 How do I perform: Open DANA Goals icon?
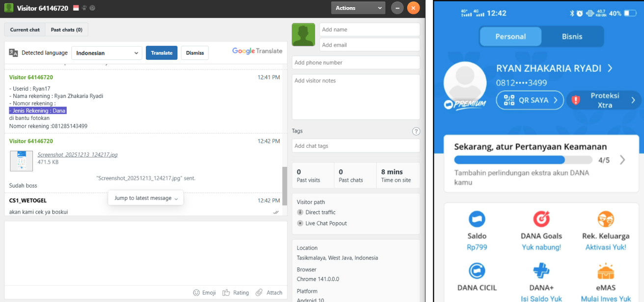pos(541,219)
